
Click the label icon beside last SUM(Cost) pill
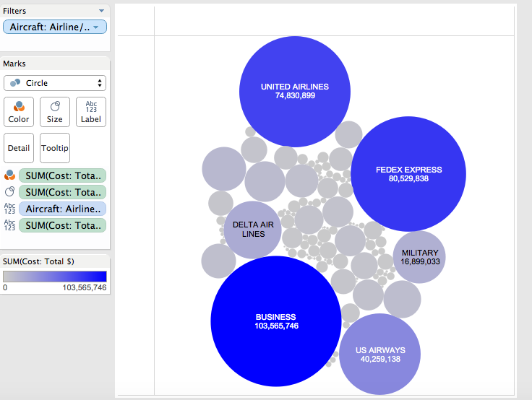(9, 225)
